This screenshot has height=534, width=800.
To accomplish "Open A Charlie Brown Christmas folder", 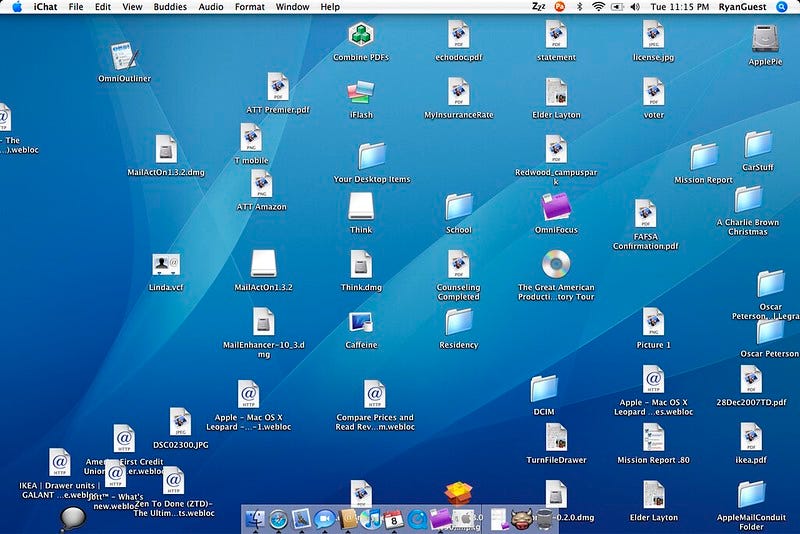I will 748,199.
